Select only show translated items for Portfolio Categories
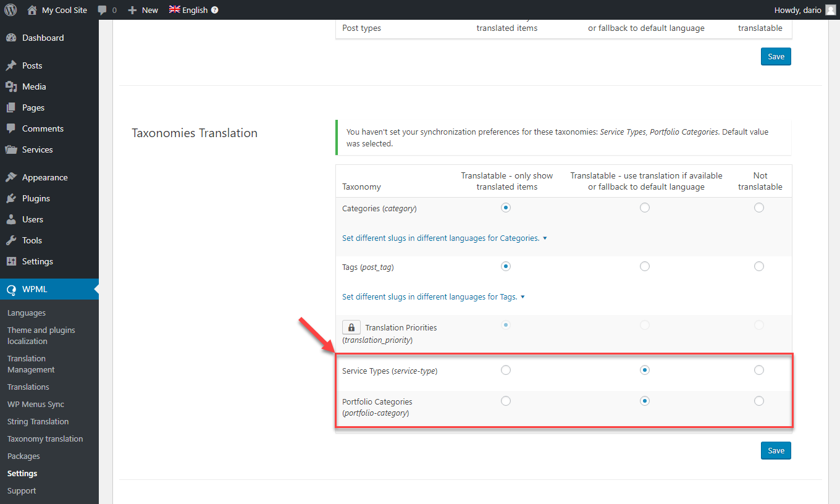Viewport: 840px width, 504px height. [506, 401]
